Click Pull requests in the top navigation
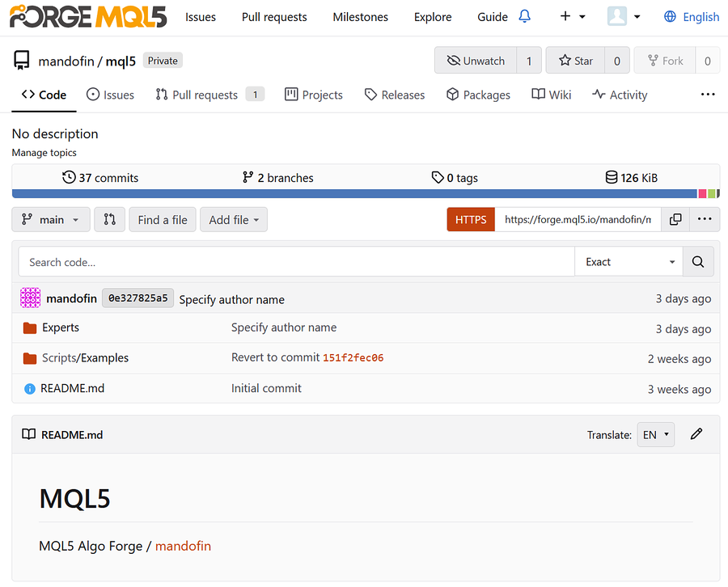Image resolution: width=728 pixels, height=587 pixels. click(x=274, y=17)
